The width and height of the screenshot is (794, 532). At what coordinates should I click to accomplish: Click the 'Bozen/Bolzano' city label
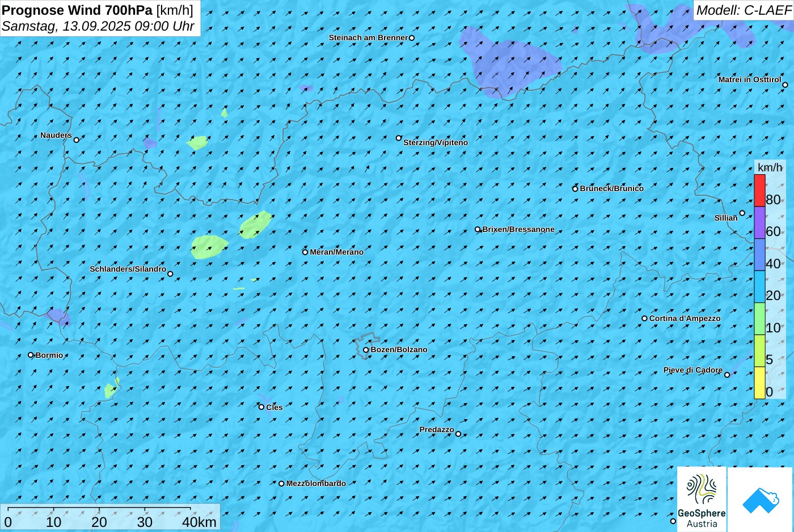coord(399,350)
